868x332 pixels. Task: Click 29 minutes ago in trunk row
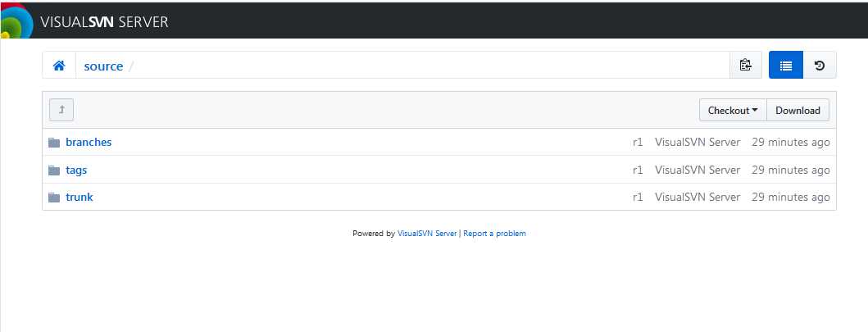[790, 197]
